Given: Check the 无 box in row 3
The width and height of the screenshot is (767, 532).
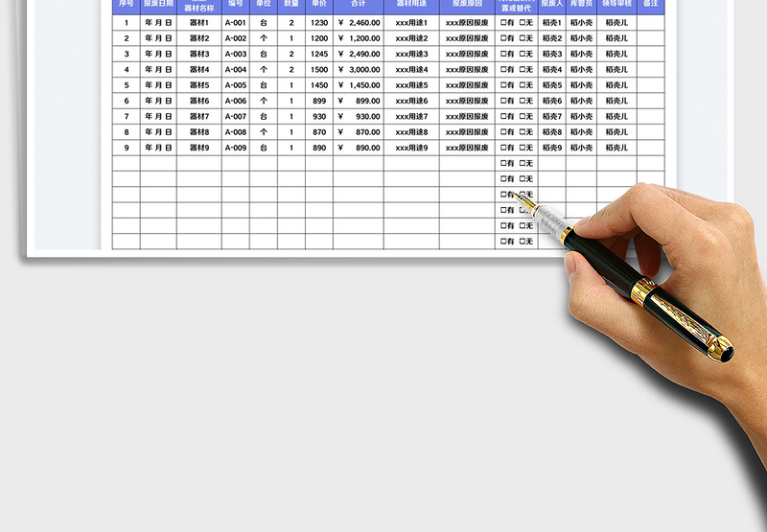Looking at the screenshot, I should (x=522, y=54).
